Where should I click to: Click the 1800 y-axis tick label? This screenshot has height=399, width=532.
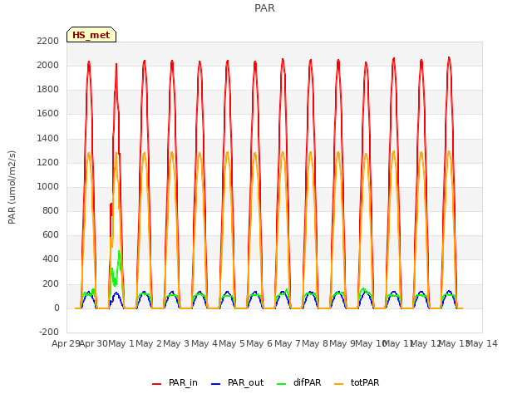[x=48, y=89]
